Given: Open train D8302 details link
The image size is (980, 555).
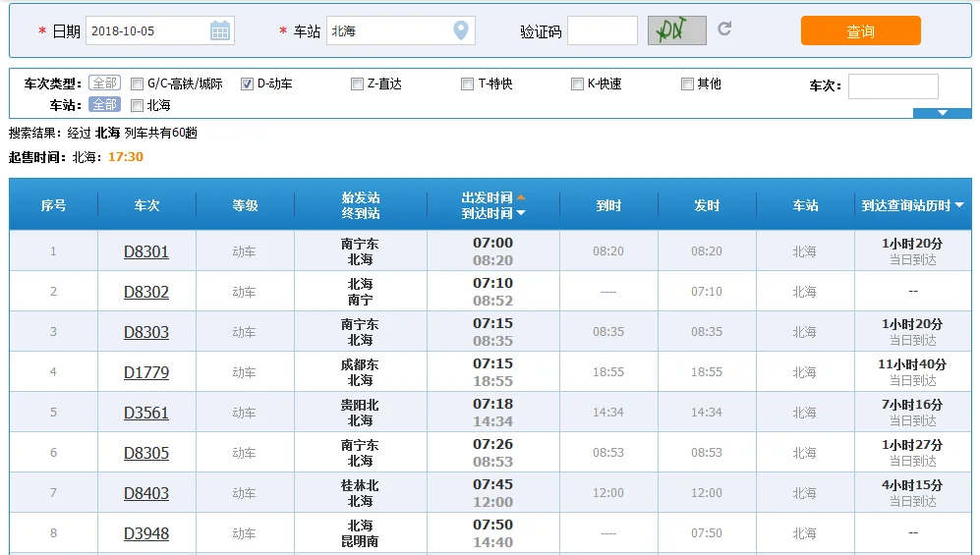Looking at the screenshot, I should click(x=146, y=292).
